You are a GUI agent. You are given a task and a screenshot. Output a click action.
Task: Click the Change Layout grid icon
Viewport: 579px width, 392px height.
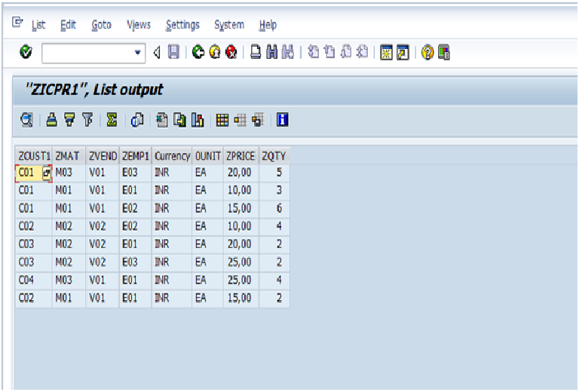(x=222, y=120)
